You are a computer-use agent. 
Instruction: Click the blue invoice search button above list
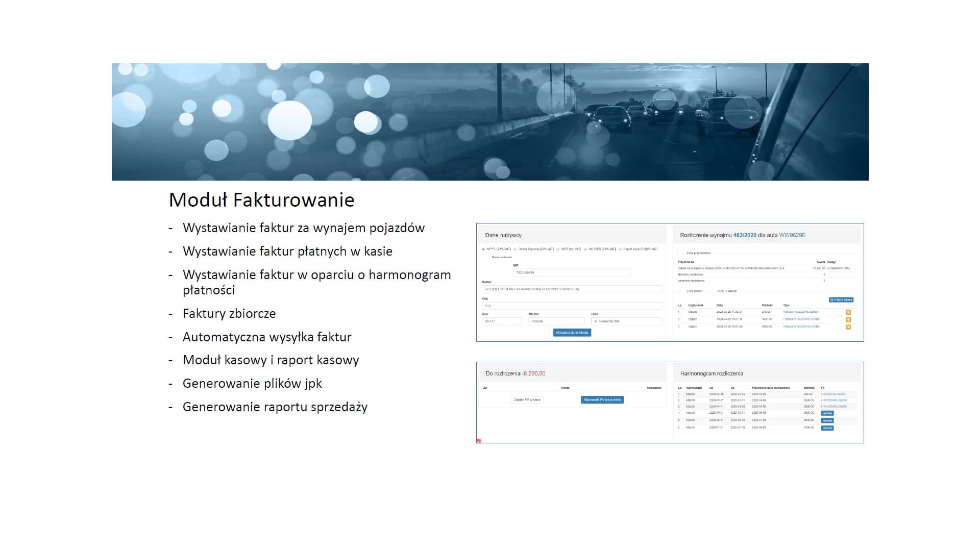[x=841, y=300]
